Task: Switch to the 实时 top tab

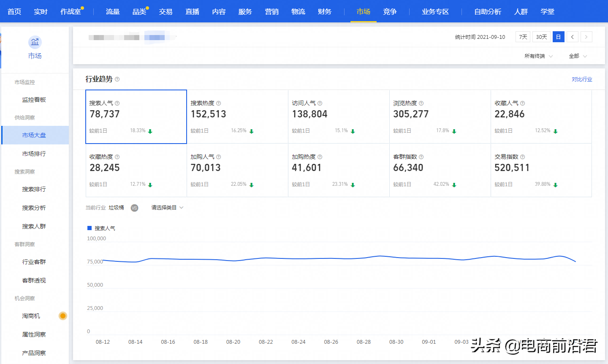Action: pyautogui.click(x=41, y=11)
